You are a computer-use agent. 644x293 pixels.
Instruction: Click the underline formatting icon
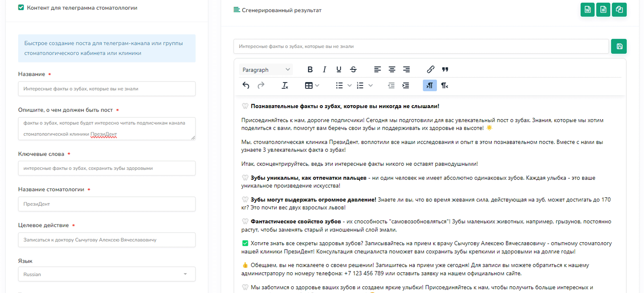point(339,69)
